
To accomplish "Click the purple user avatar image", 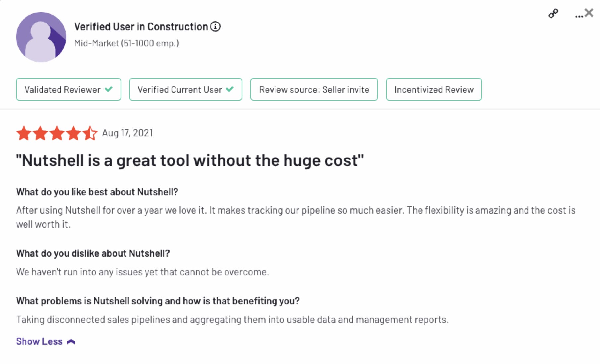I will (41, 37).
